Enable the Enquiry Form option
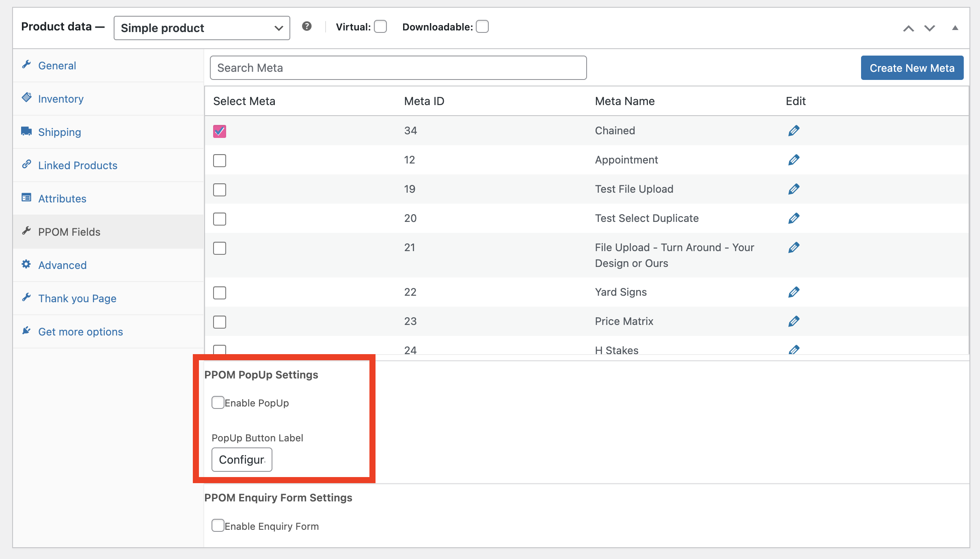The width and height of the screenshot is (980, 559). 218,525
